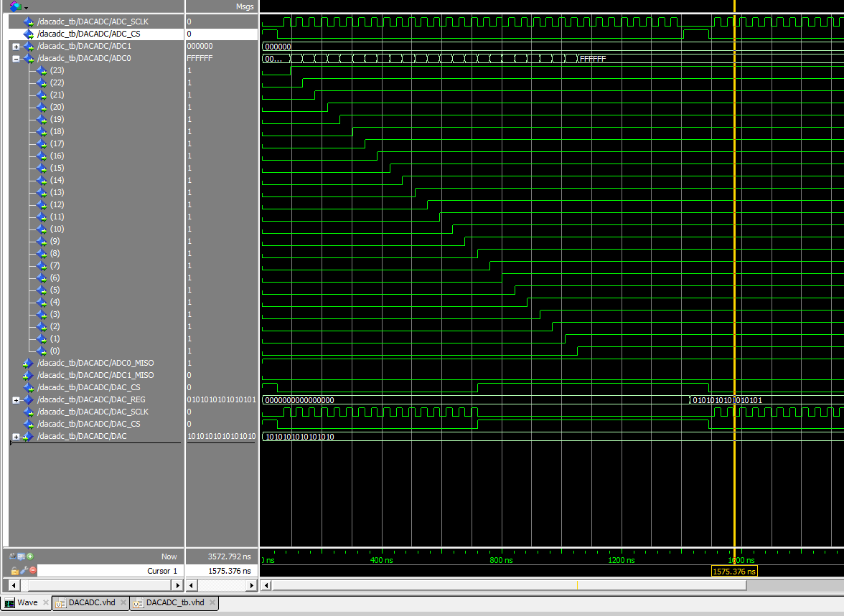Click values pane scroll left arrow
Screen dimensions: 844x616
(191, 585)
